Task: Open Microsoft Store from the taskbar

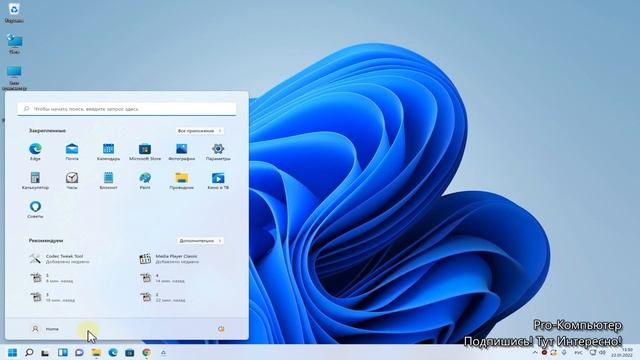Action: click(130, 353)
